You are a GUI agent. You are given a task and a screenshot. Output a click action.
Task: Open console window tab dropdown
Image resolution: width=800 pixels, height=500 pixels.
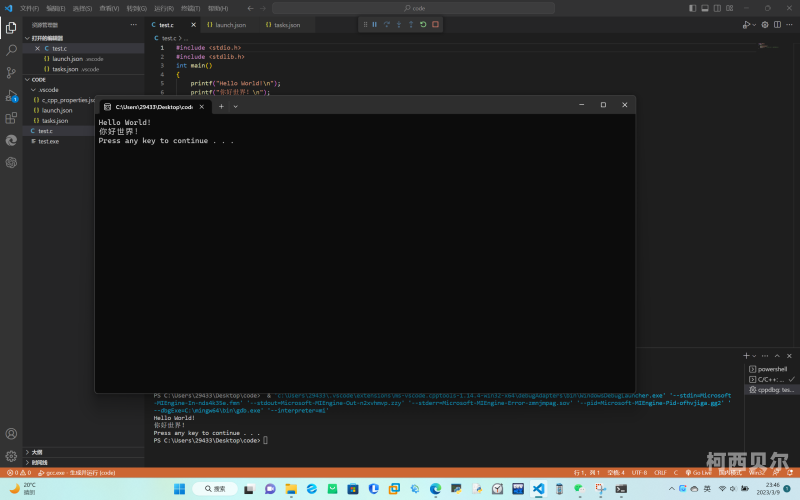coord(236,107)
